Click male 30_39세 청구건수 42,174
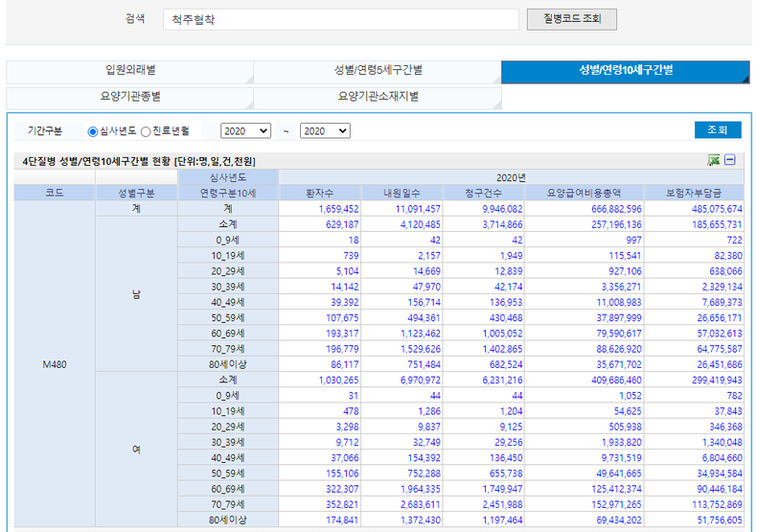Image resolution: width=757 pixels, height=532 pixels. [x=509, y=287]
